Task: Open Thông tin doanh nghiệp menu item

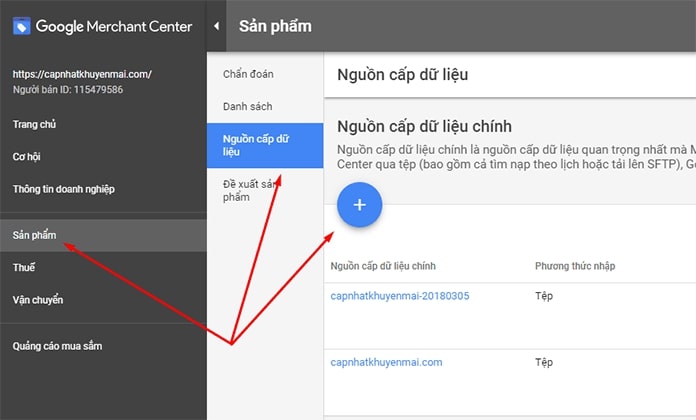Action: tap(63, 189)
